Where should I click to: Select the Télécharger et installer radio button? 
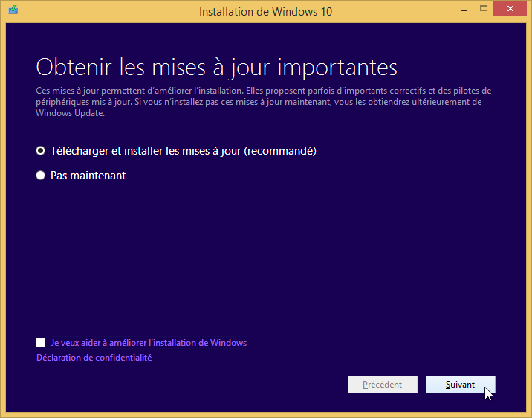tap(40, 151)
